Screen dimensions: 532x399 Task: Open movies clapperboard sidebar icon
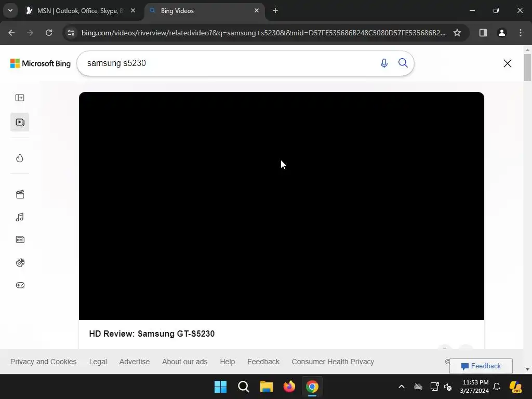click(20, 194)
